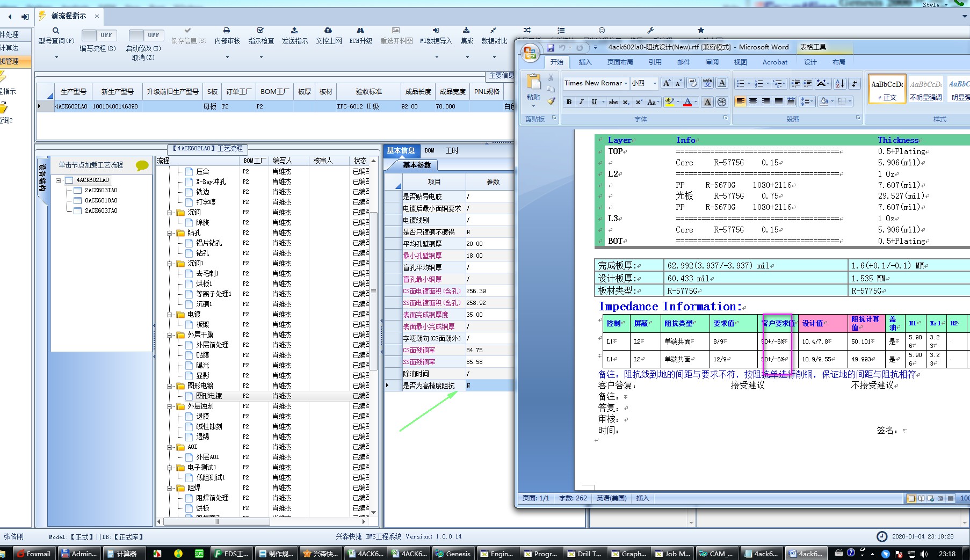
Task: Click the Word Office button logo
Action: (x=530, y=53)
